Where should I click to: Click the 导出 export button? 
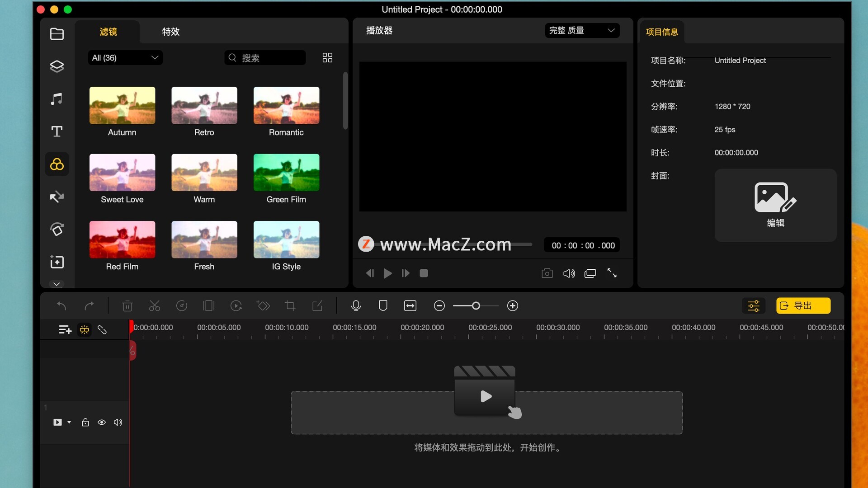(803, 306)
